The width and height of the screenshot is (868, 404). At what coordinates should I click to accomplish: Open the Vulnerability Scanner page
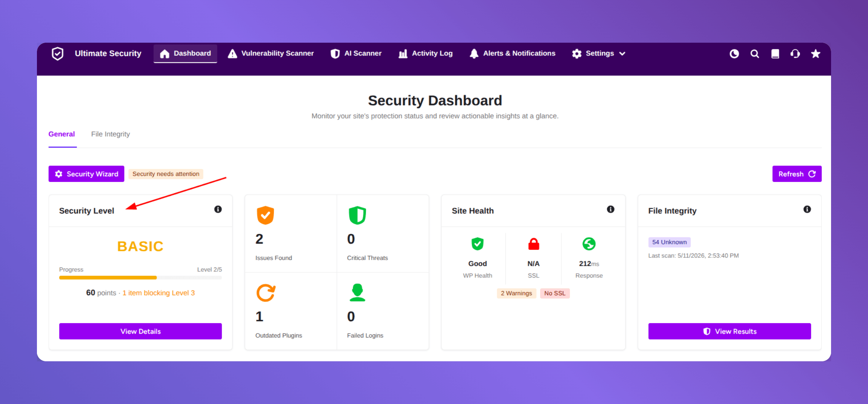(x=271, y=53)
